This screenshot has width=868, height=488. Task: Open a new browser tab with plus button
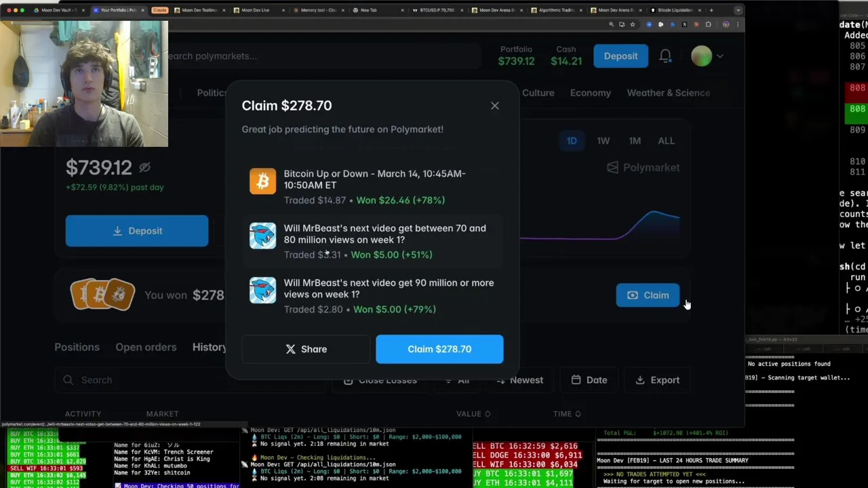711,10
